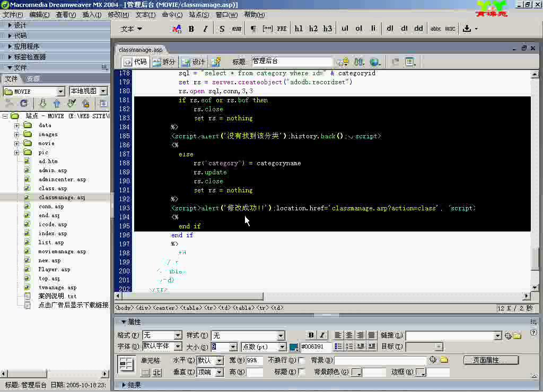Open Style 样式 dropdown
The width and height of the screenshot is (543, 392).
pos(281,335)
